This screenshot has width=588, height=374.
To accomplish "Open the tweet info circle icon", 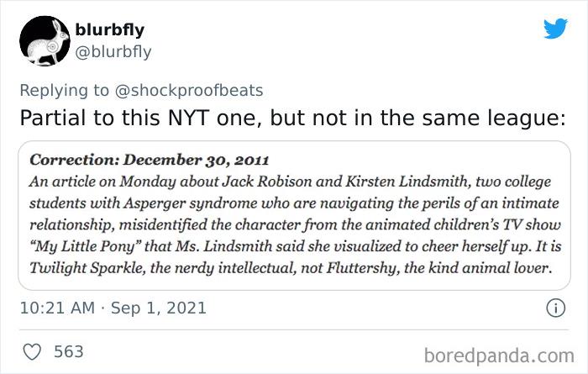I will (x=554, y=310).
